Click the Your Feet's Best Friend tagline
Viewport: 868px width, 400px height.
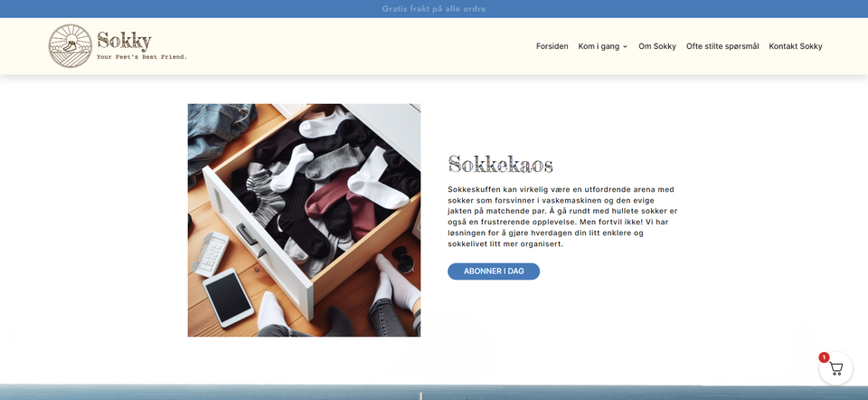tap(142, 57)
